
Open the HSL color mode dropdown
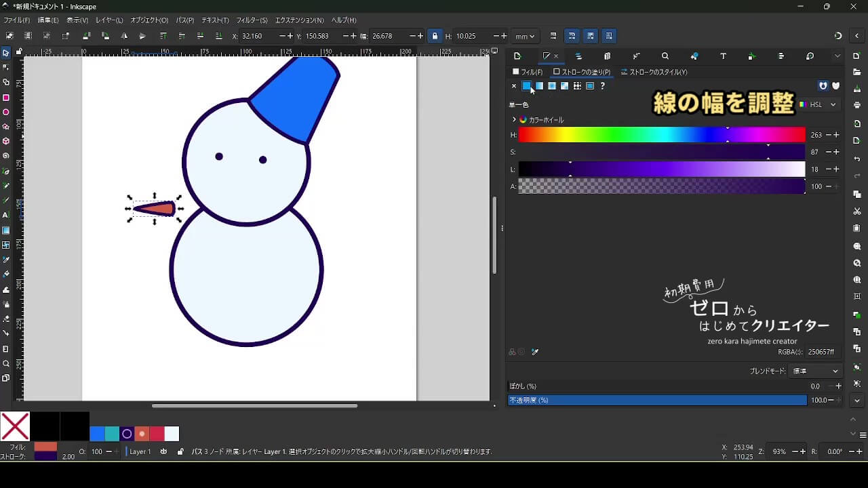coord(819,105)
